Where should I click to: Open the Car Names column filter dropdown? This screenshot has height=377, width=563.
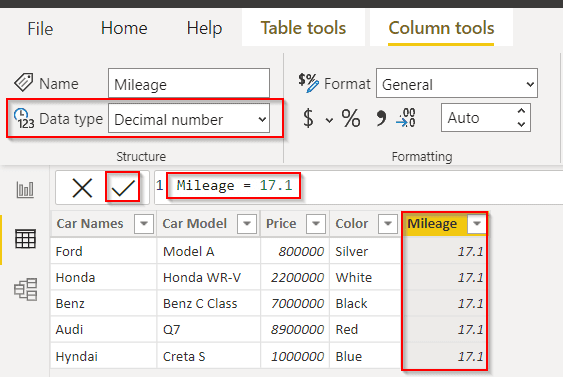[x=144, y=224]
